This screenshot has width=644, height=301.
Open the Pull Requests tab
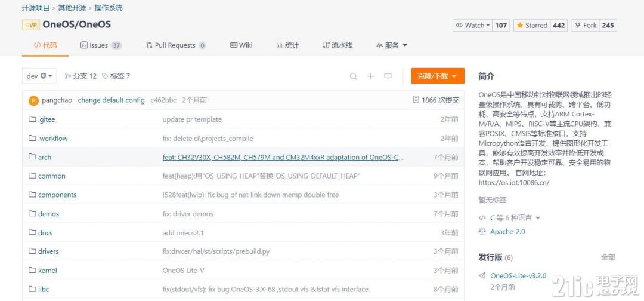(176, 45)
